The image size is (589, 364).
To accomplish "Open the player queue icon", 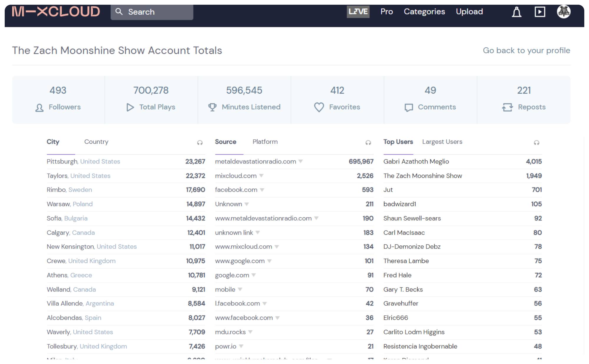I will 540,12.
